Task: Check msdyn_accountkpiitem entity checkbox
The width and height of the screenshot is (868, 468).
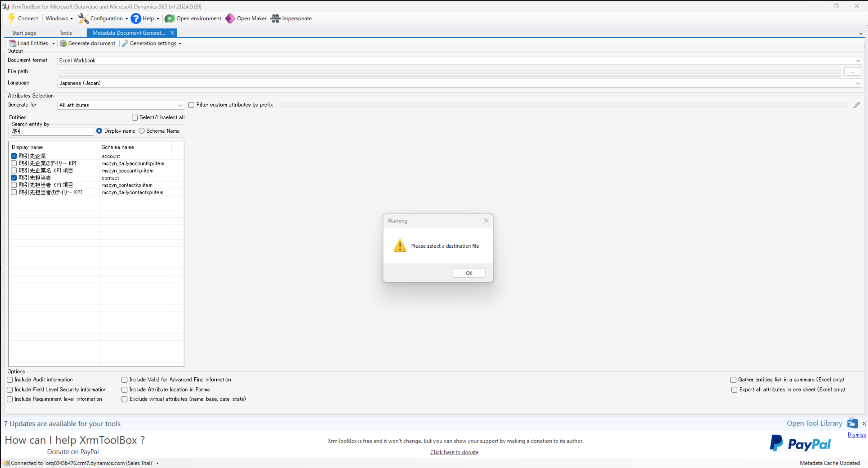Action: coord(14,170)
